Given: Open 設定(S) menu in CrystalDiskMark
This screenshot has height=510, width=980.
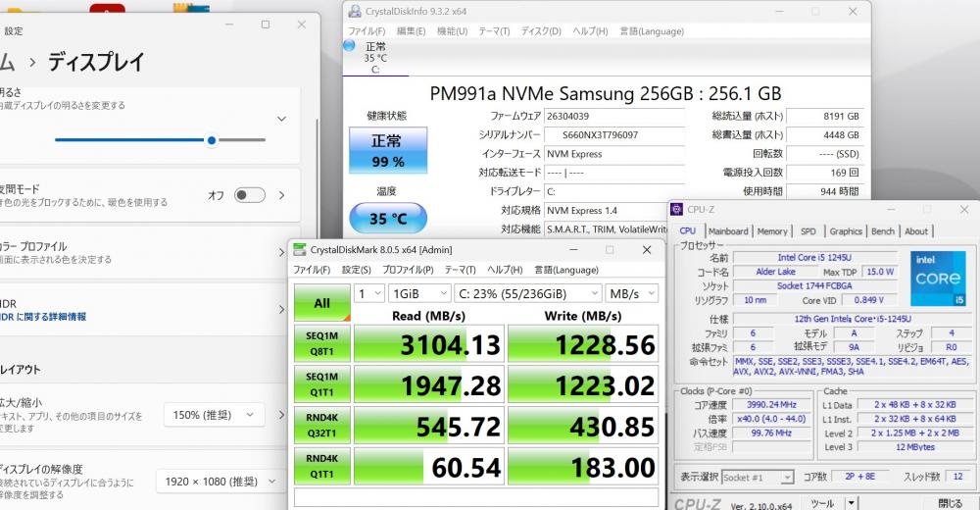Looking at the screenshot, I should [x=357, y=270].
